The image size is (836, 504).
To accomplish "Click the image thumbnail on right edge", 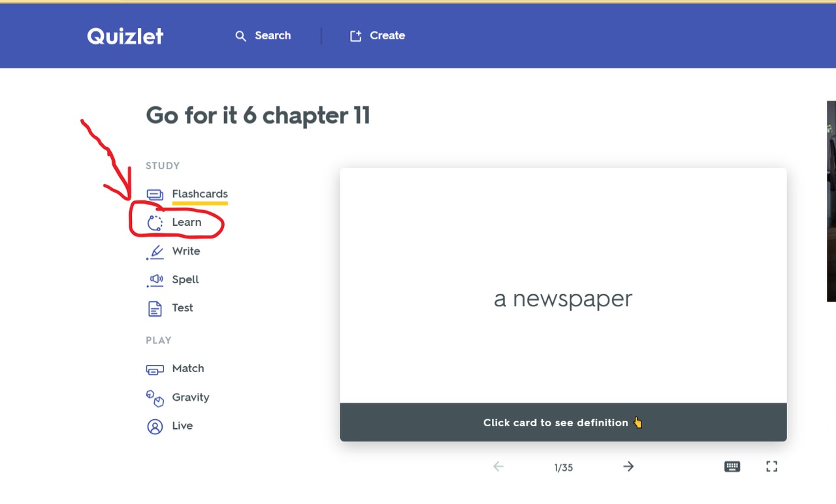I will point(831,201).
